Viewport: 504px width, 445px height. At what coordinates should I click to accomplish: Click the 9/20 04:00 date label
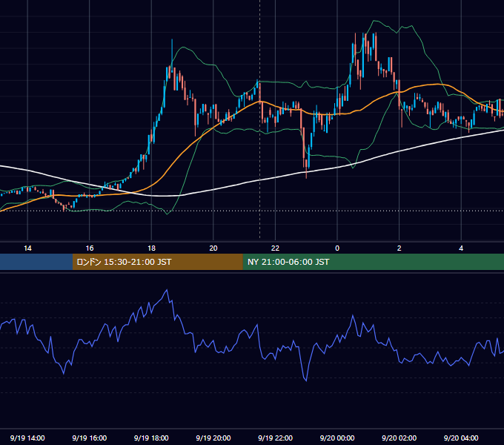pos(461,438)
